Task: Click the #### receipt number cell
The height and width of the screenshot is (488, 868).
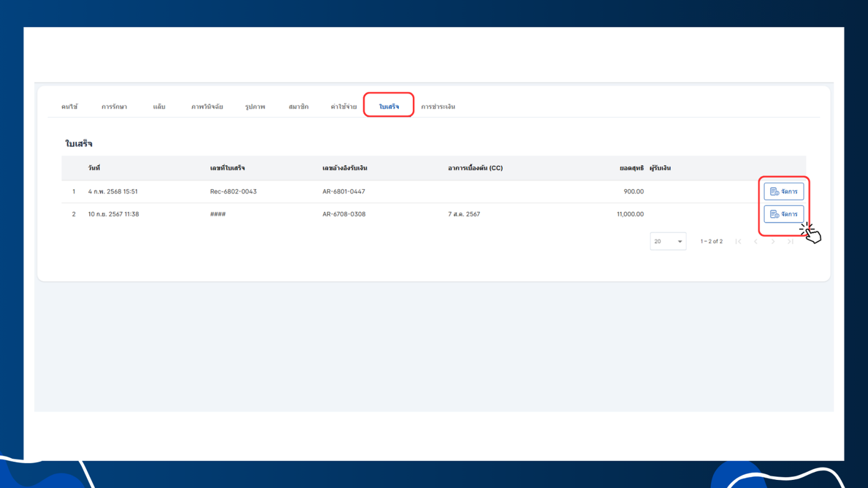Action: click(218, 214)
